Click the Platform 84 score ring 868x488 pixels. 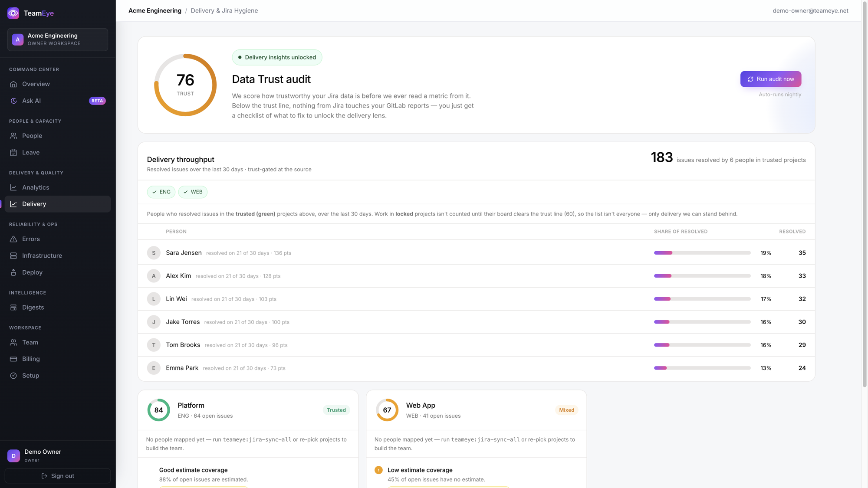pyautogui.click(x=158, y=410)
